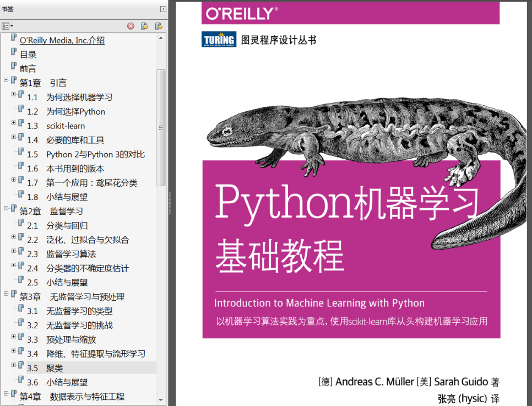Expand section 2.4 分类器的不确定度估计

coord(14,266)
